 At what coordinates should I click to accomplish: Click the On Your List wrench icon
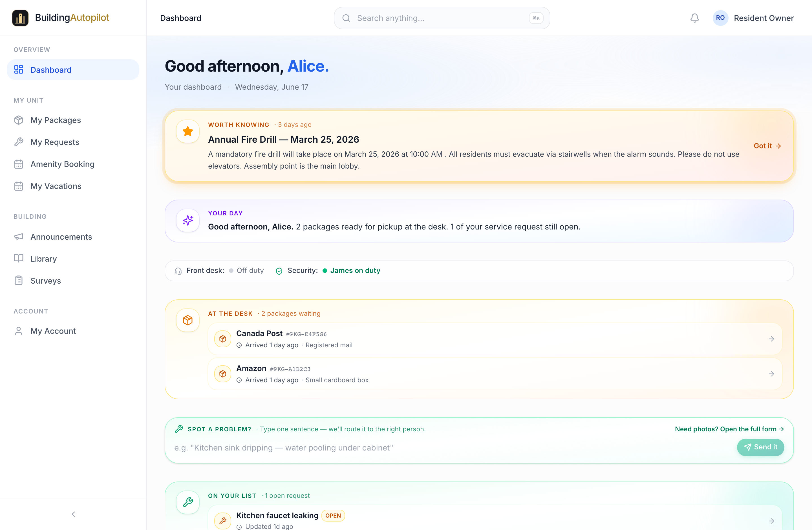pyautogui.click(x=188, y=502)
